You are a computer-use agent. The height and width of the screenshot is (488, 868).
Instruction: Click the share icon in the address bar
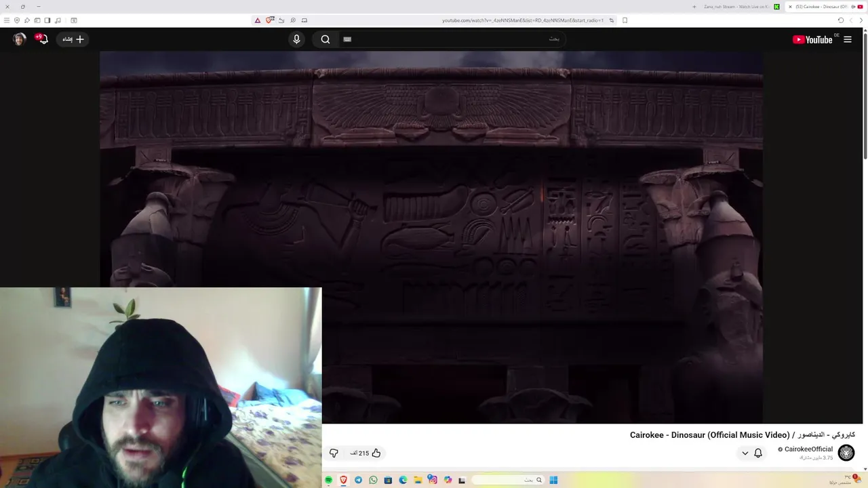[281, 20]
